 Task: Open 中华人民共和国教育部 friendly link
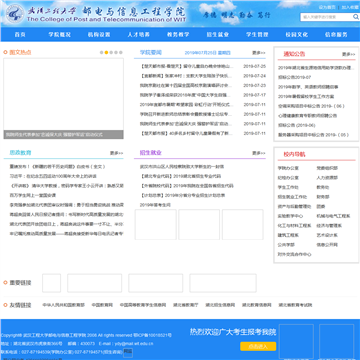point(63,305)
